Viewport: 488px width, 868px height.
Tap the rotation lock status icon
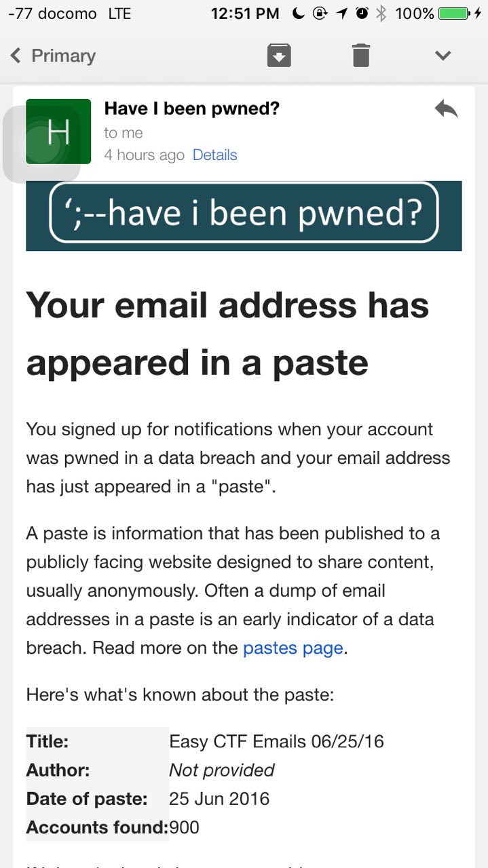pyautogui.click(x=320, y=13)
